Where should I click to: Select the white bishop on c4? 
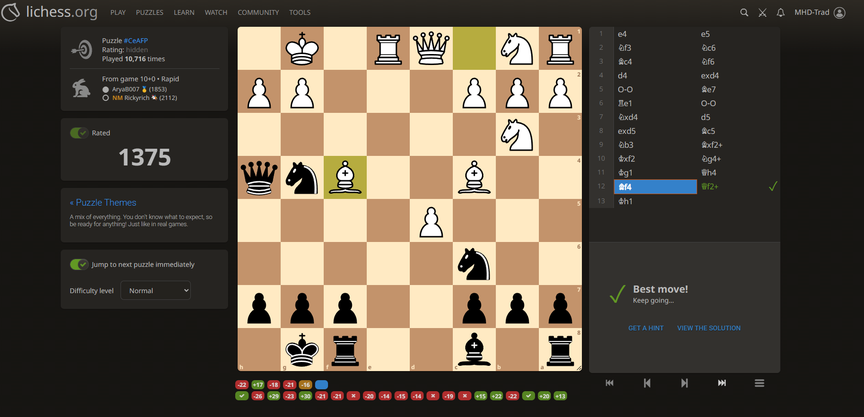(474, 177)
